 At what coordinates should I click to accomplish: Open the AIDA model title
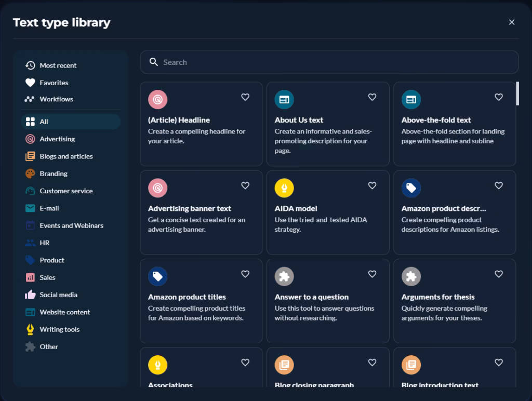[x=296, y=209]
